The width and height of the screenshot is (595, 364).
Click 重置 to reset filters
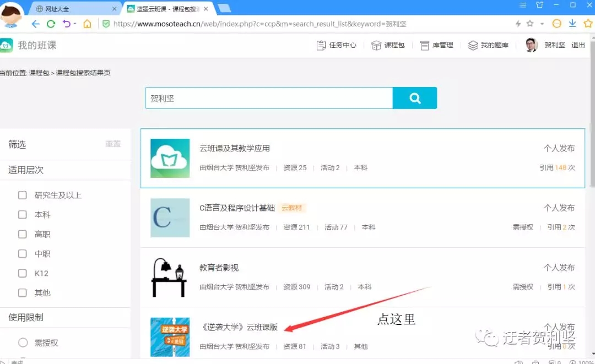point(113,144)
